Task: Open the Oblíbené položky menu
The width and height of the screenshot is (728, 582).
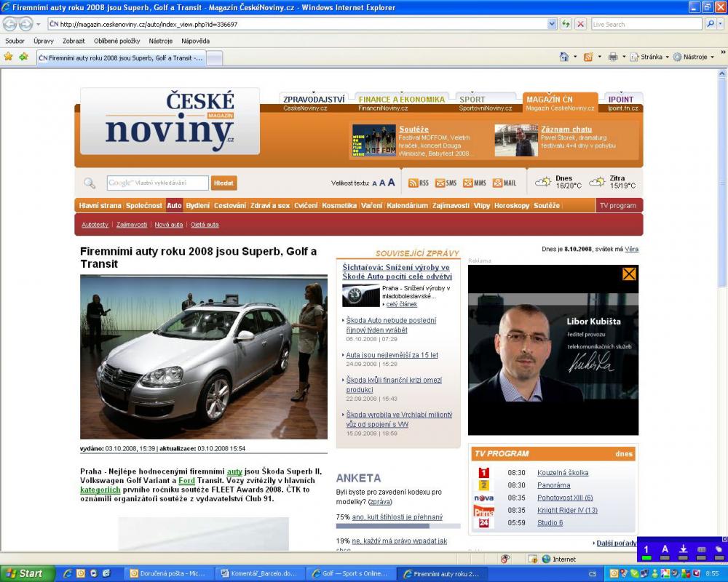Action: 116,41
